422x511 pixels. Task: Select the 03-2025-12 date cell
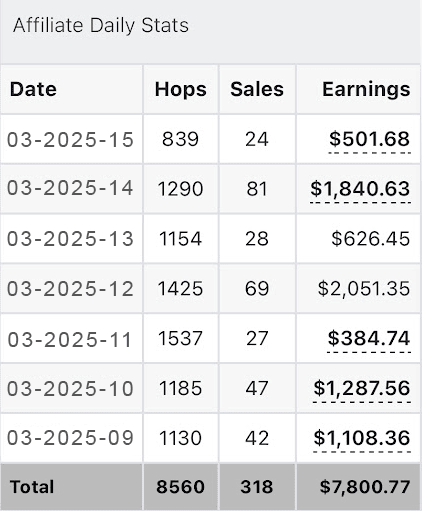(x=70, y=289)
